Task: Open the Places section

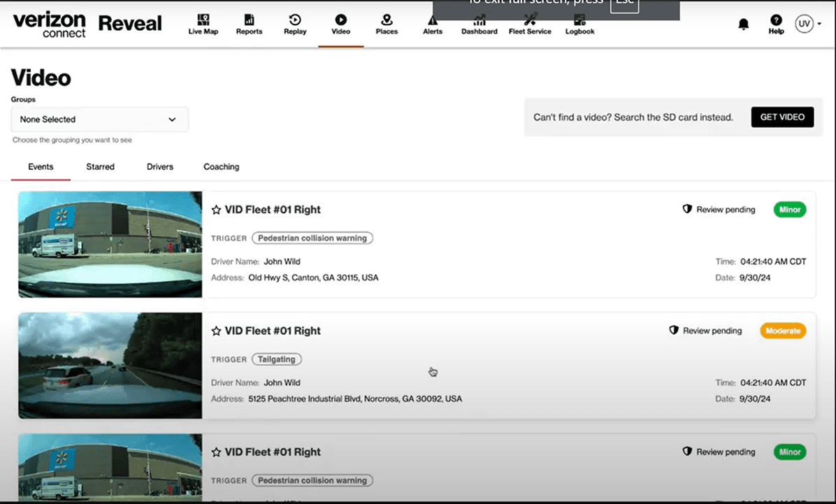Action: point(387,24)
